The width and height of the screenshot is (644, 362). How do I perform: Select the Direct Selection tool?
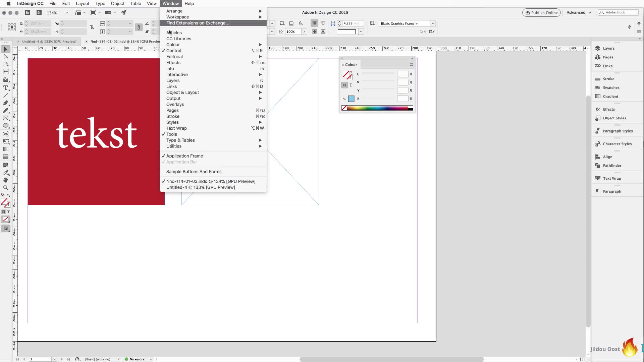[6, 57]
